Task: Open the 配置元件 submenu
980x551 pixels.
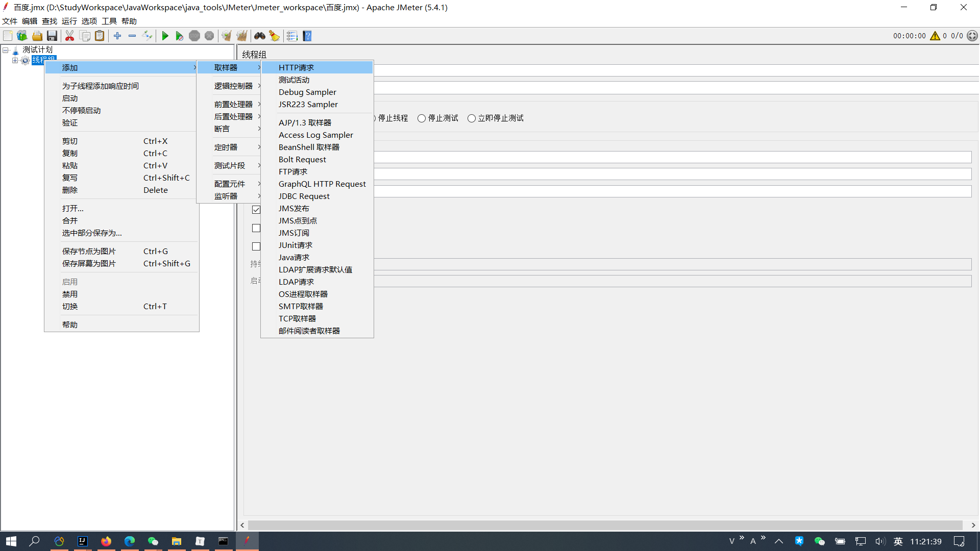Action: [x=229, y=184]
